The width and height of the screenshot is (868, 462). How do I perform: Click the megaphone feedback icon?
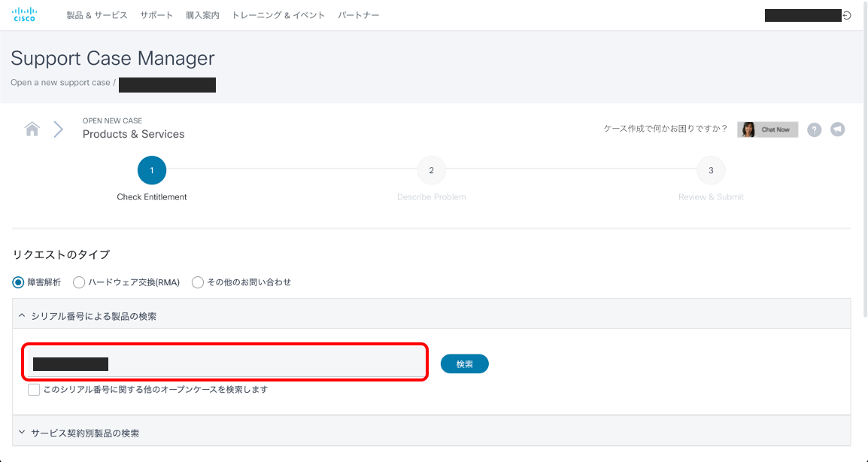[x=837, y=129]
